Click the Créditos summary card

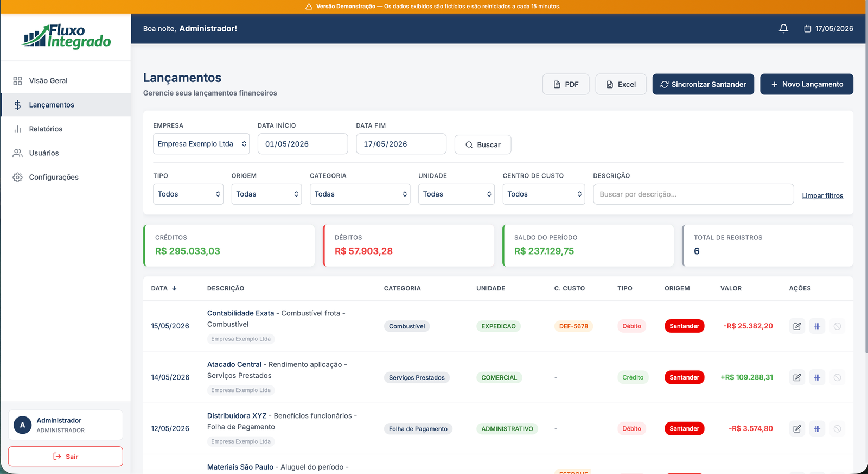pos(229,245)
